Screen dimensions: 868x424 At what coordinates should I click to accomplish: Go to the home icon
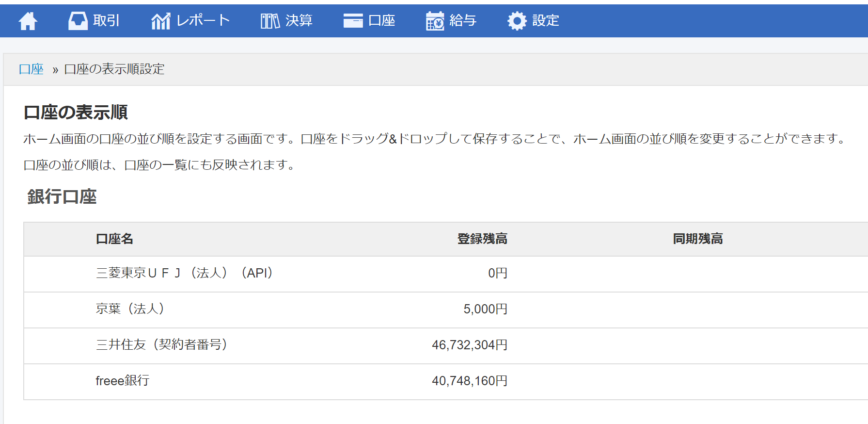(28, 21)
